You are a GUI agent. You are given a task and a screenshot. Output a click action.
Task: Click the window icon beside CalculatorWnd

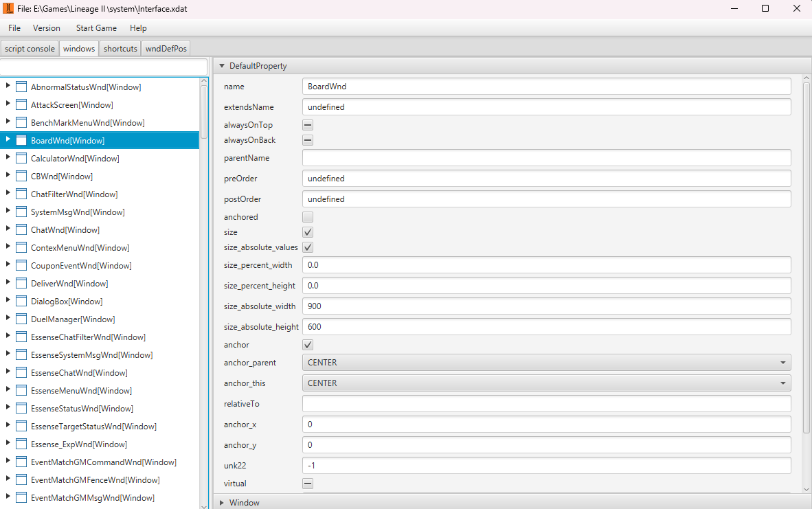(21, 159)
